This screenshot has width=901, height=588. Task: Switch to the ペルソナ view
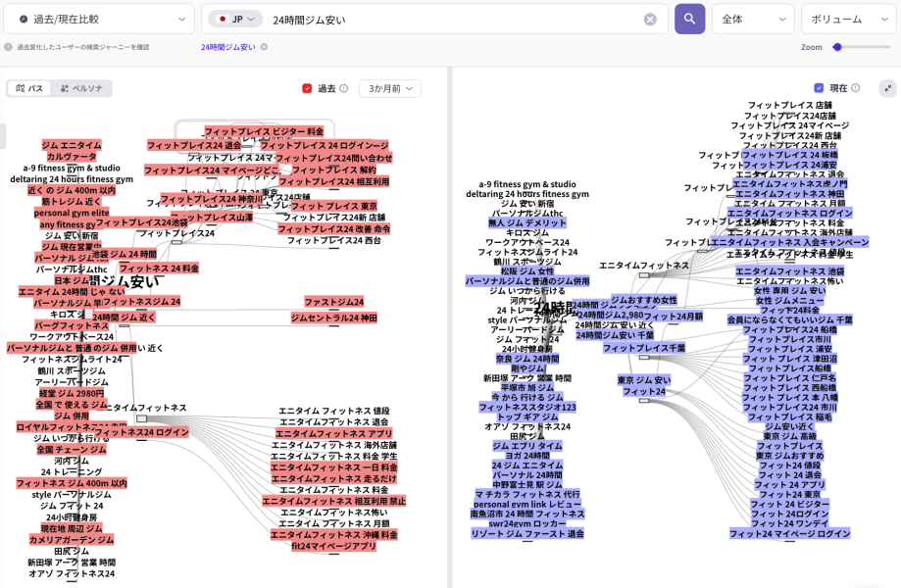coord(82,88)
